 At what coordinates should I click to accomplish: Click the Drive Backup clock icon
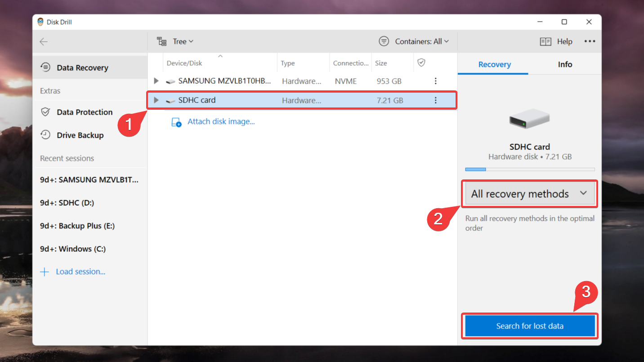point(45,135)
